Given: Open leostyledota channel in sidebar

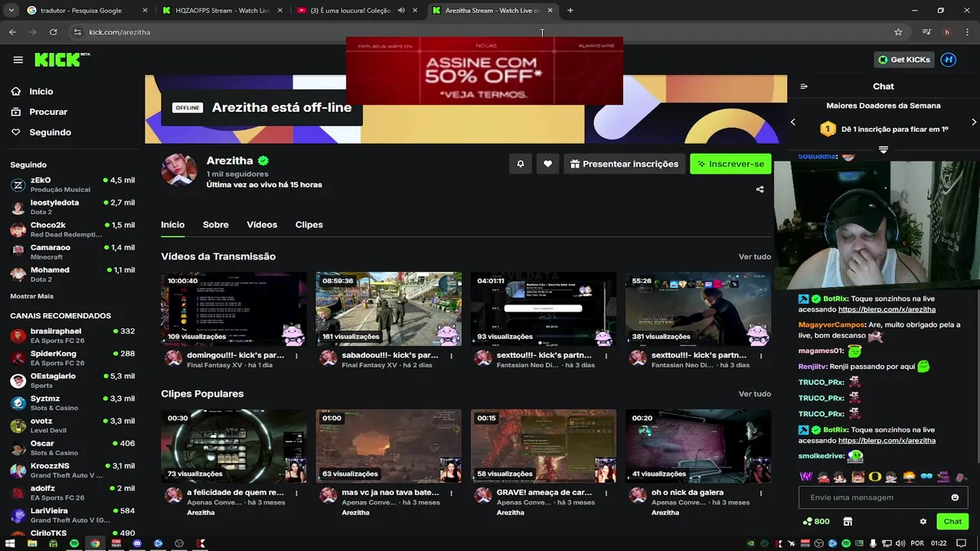Looking at the screenshot, I should 73,207.
